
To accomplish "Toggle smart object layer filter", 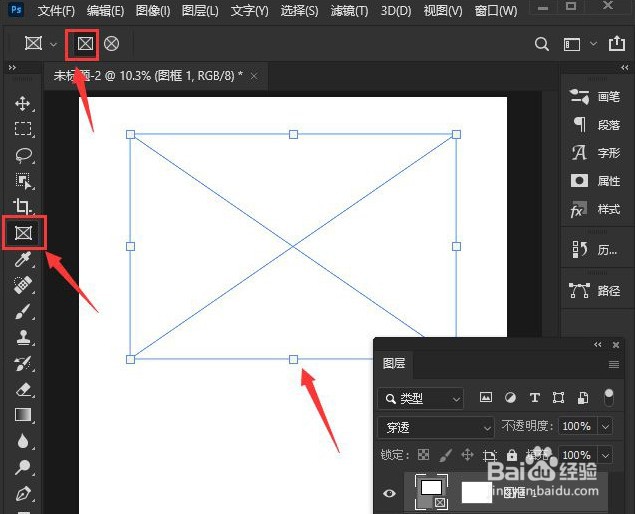I will click(583, 398).
